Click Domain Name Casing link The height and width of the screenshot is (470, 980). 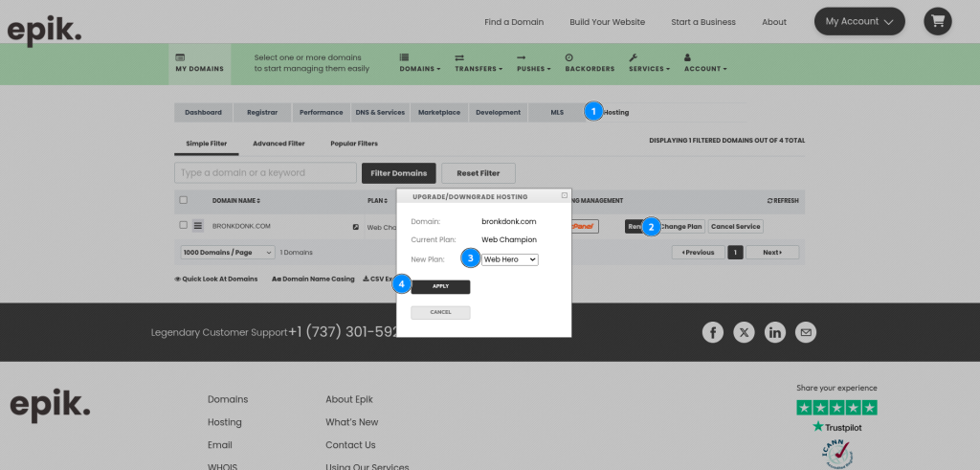click(x=313, y=279)
